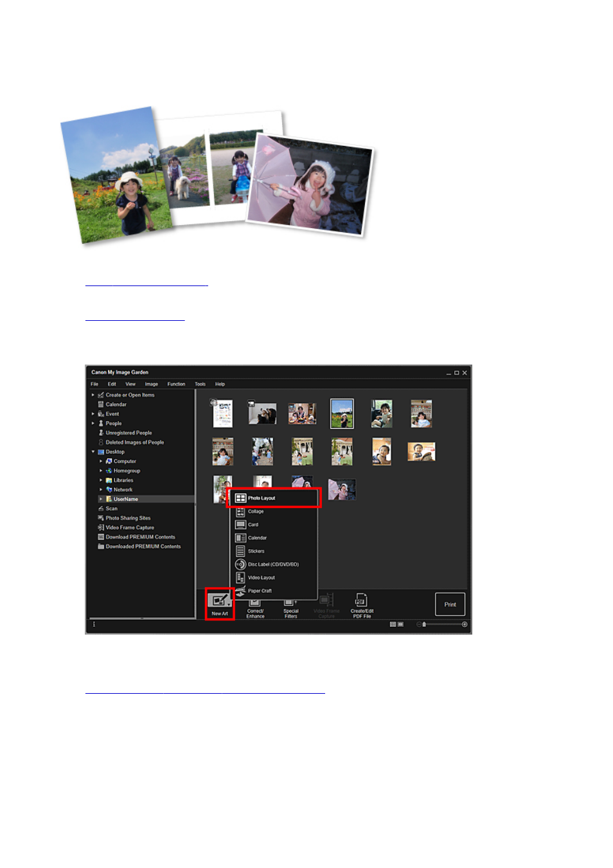613x868 pixels.
Task: Open the Function menu
Action: pos(176,384)
